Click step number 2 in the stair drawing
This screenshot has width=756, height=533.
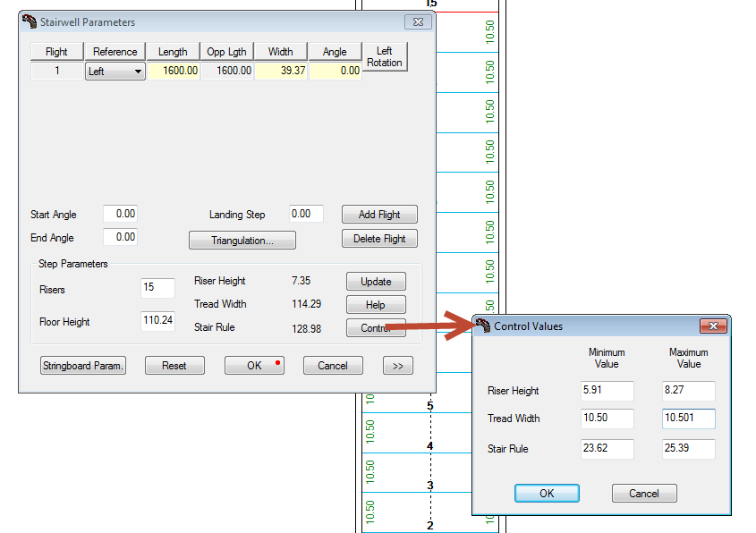tap(430, 525)
